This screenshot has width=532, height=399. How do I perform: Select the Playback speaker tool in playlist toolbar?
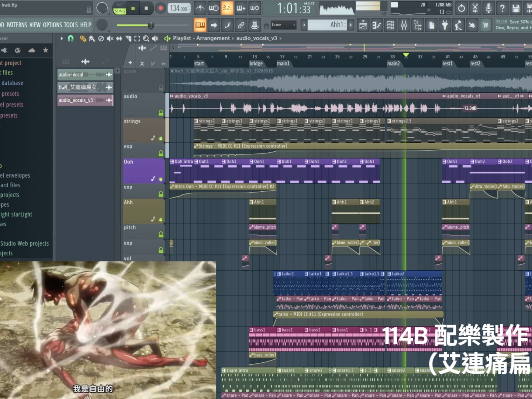pos(155,39)
